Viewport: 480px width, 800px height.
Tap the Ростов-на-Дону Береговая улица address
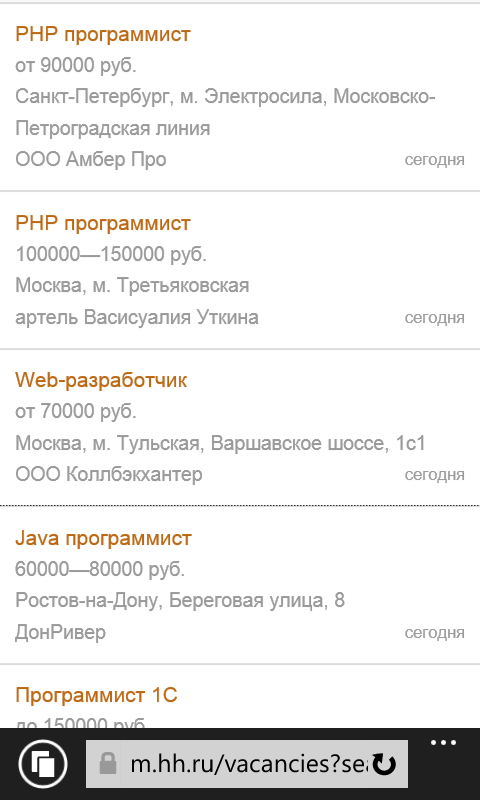coord(180,601)
